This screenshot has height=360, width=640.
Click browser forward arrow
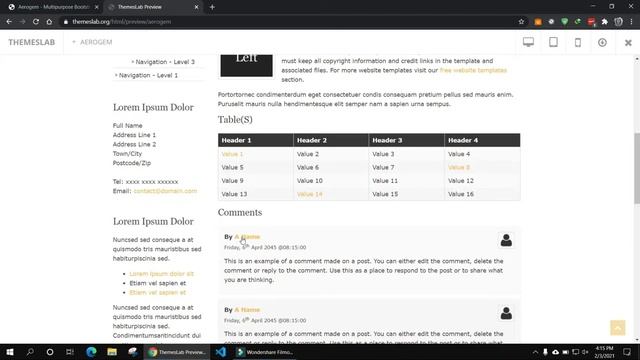[x=22, y=22]
